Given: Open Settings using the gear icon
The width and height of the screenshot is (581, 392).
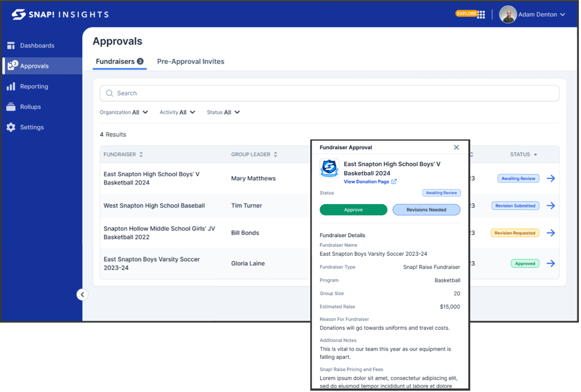Looking at the screenshot, I should click(x=11, y=127).
